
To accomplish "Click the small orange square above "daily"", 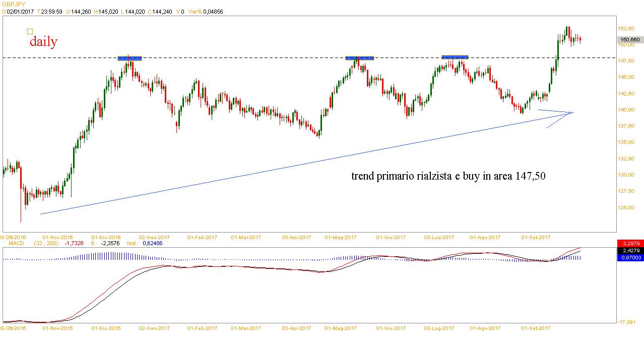I will point(30,31).
